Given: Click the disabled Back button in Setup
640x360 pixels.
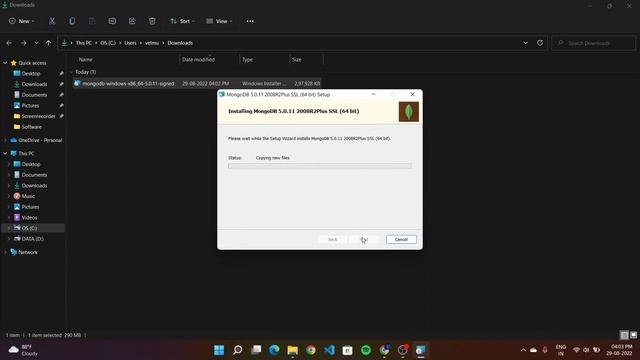Looking at the screenshot, I should pyautogui.click(x=333, y=239).
